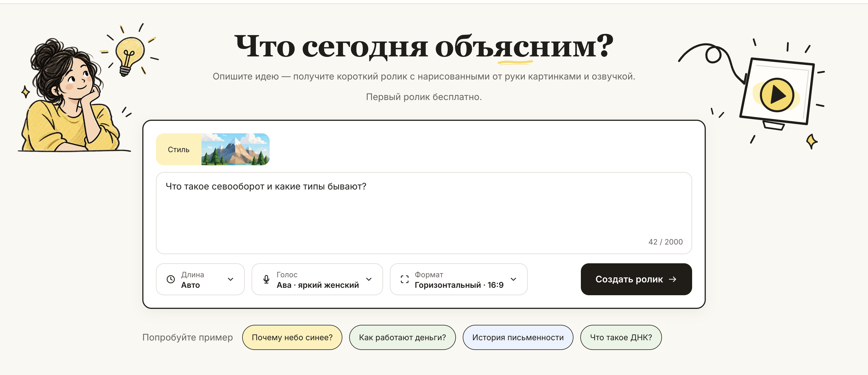868x375 pixels.
Task: Click the clock icon in Длина selector
Action: (171, 279)
